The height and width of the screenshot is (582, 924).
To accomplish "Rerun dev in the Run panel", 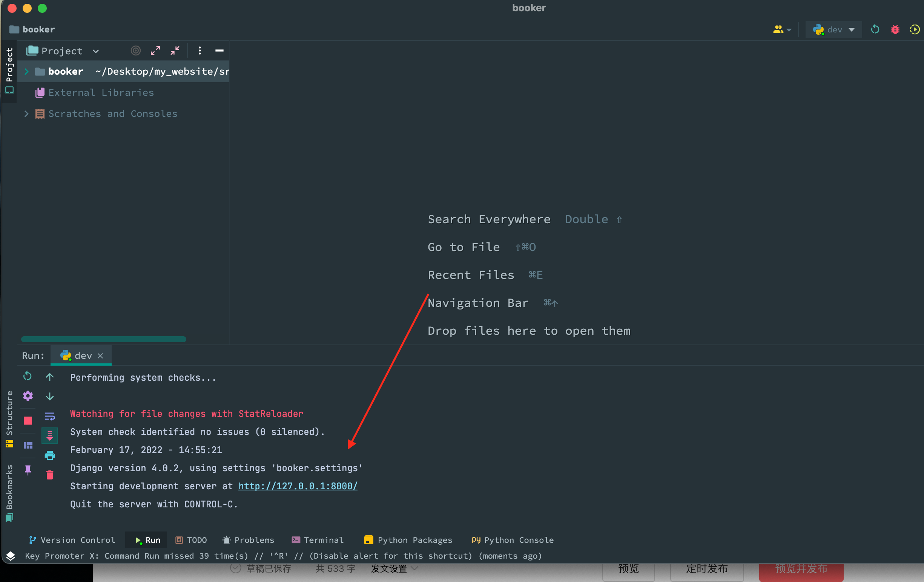I will tap(27, 376).
